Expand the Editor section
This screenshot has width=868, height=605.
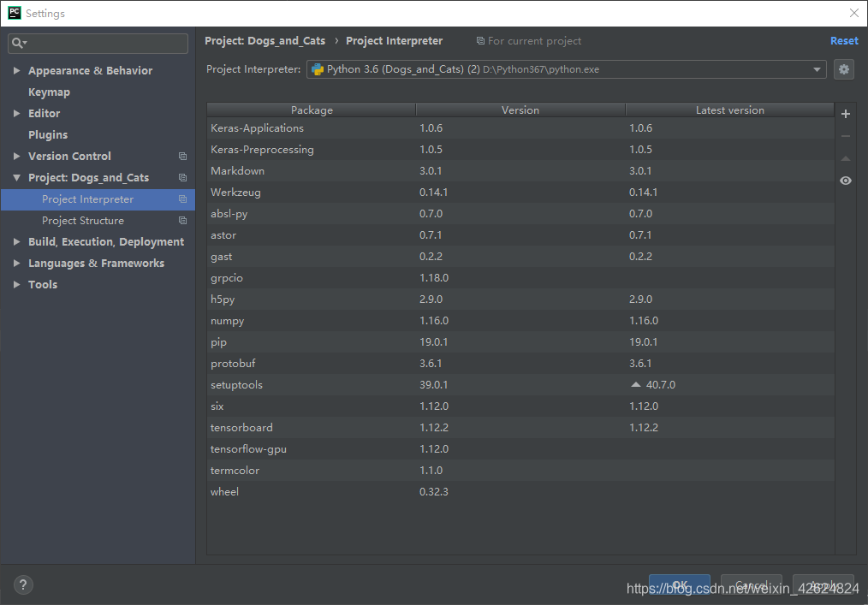pos(16,114)
